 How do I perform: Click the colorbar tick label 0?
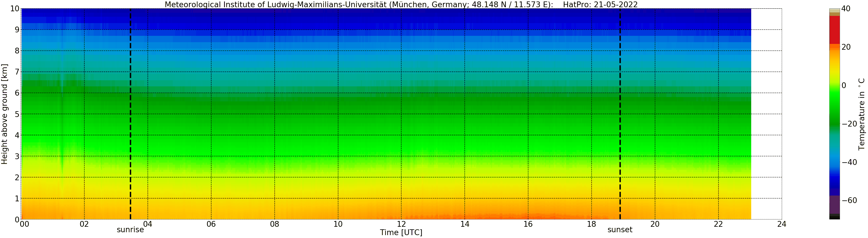pos(844,85)
